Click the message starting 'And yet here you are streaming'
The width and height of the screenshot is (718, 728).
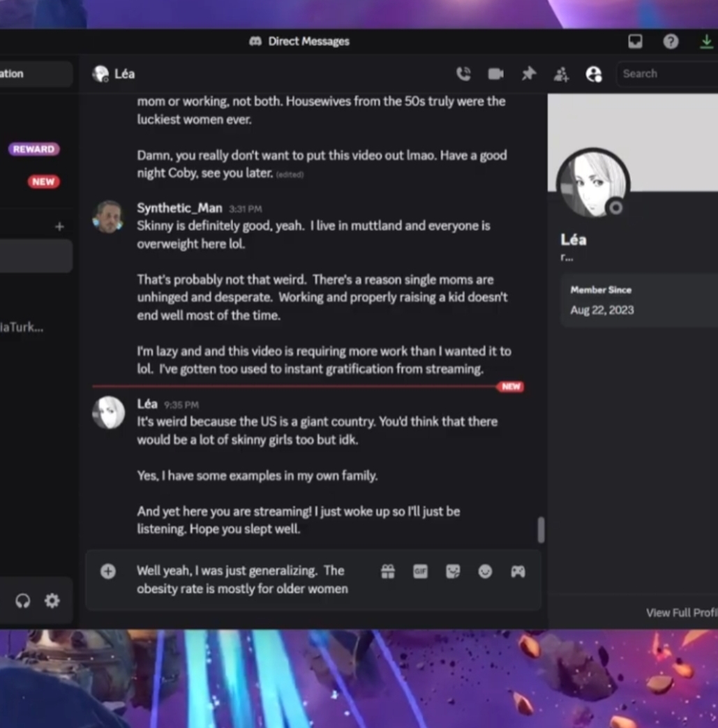[x=299, y=521]
